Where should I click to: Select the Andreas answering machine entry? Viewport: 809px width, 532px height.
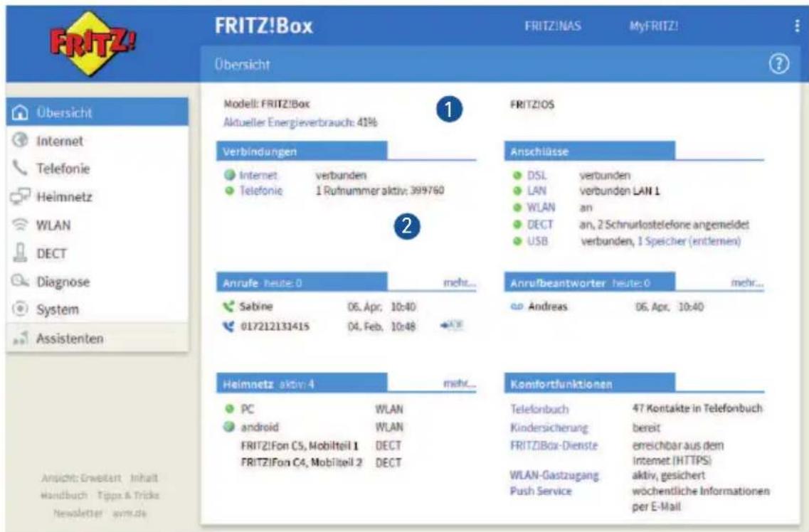pyautogui.click(x=547, y=307)
